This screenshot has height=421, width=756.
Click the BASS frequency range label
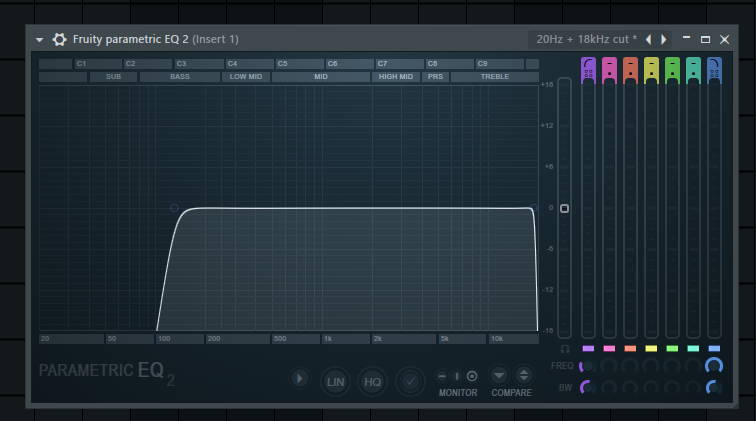(x=180, y=77)
